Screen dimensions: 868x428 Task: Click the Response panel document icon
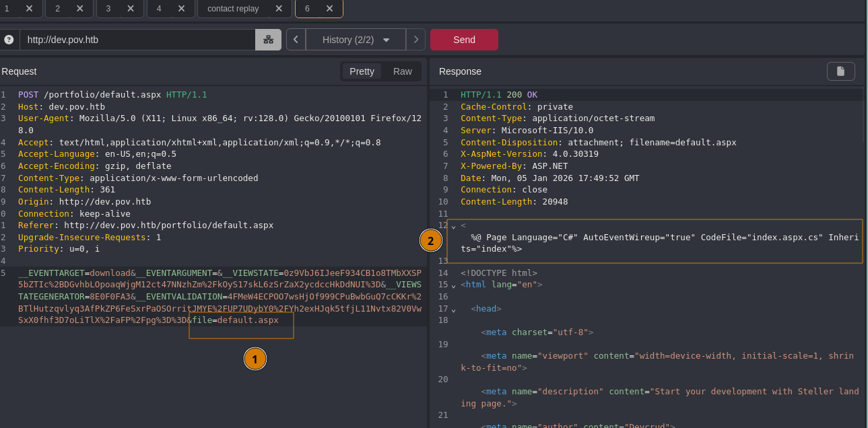(840, 71)
